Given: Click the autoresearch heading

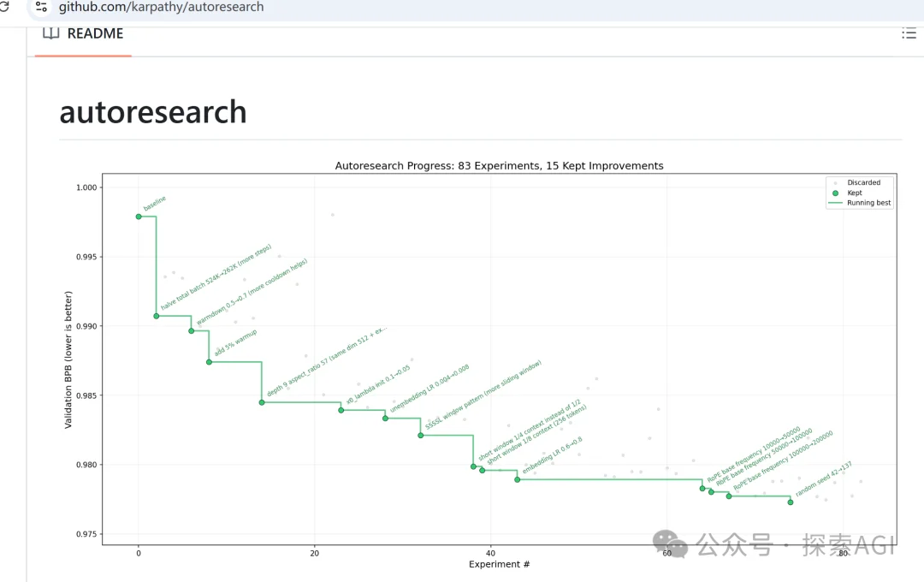Looking at the screenshot, I should click(x=153, y=112).
